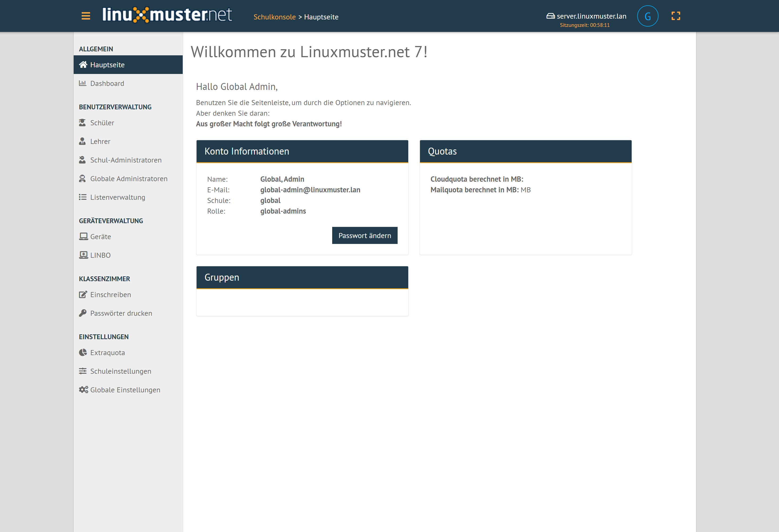Click the Globale Administratoren icon
The height and width of the screenshot is (532, 779).
click(x=82, y=178)
